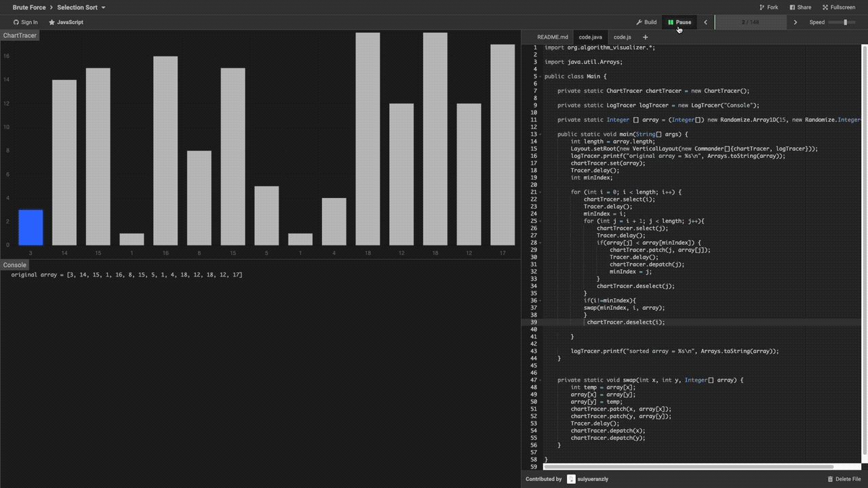Viewport: 868px width, 488px height.
Task: Click line 43 sorted array printf statement
Action: [x=675, y=351]
